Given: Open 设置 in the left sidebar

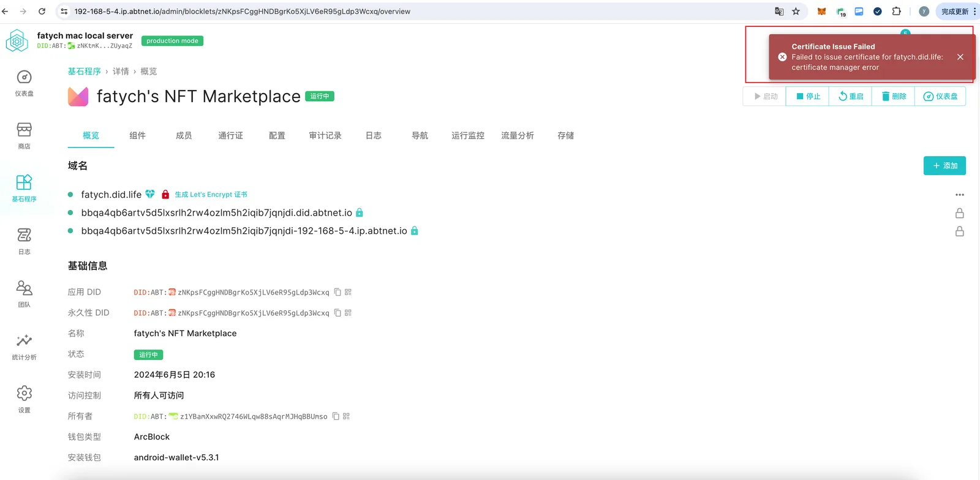Looking at the screenshot, I should pos(24,400).
